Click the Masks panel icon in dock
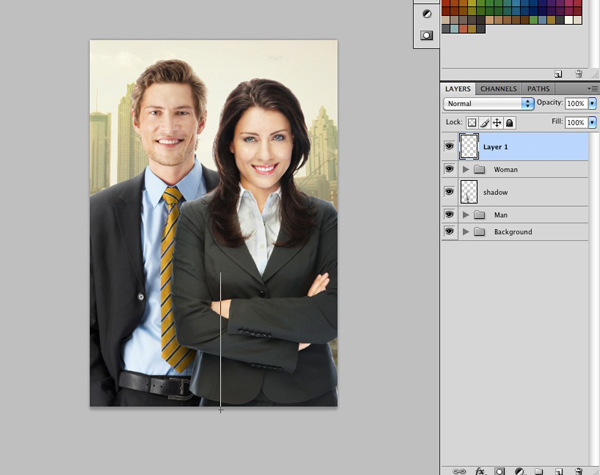This screenshot has width=600, height=475. [427, 35]
